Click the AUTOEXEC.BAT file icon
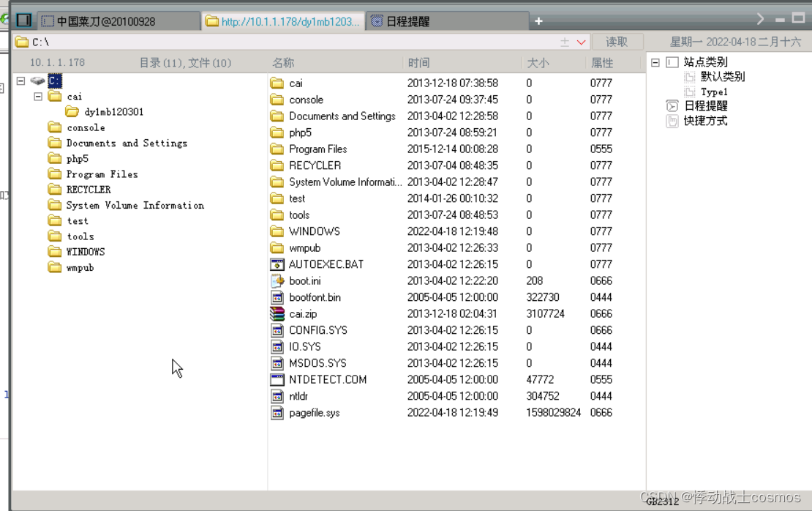This screenshot has width=812, height=511. [277, 264]
